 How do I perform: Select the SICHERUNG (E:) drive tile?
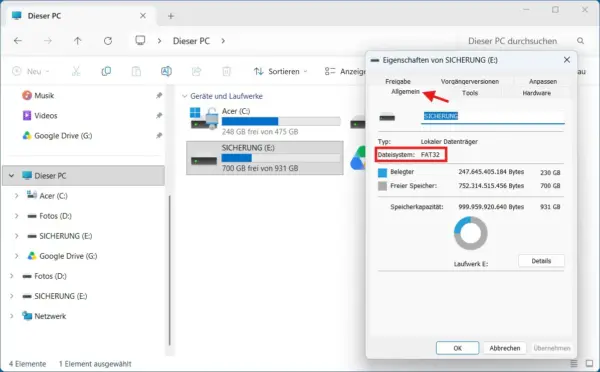point(265,158)
